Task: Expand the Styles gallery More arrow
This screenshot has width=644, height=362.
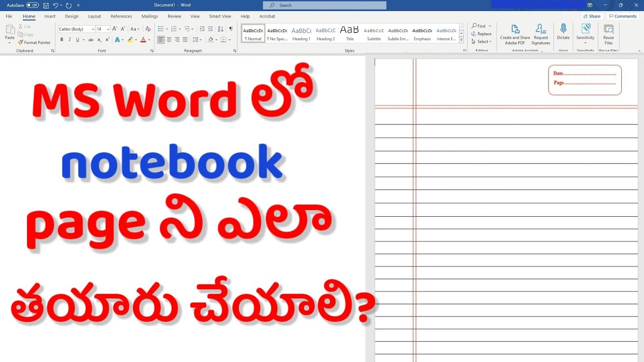Action: click(x=461, y=40)
